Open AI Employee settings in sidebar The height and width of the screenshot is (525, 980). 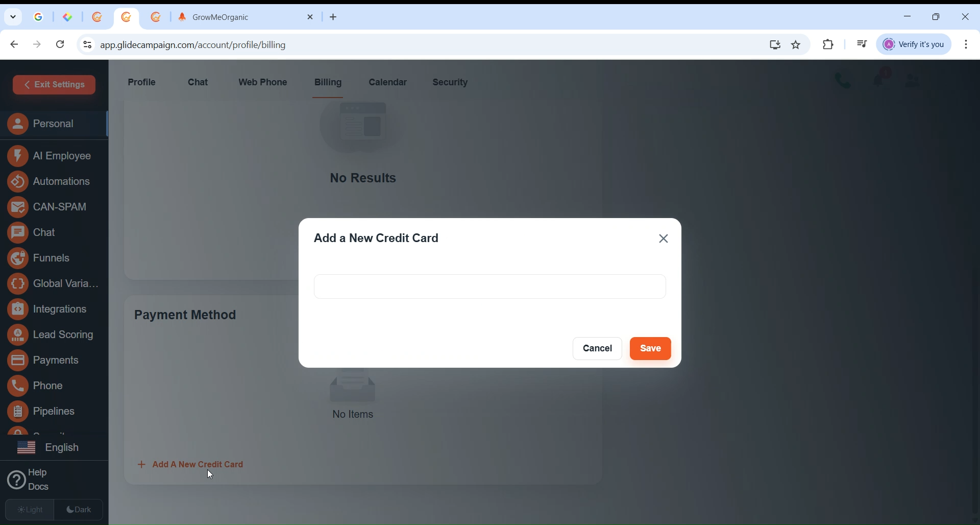click(x=51, y=156)
